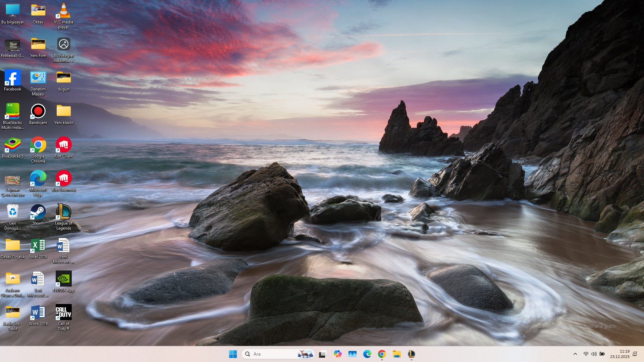Select the NVIDIA App shortcut
Screen dimensions: 644x362
(63, 282)
